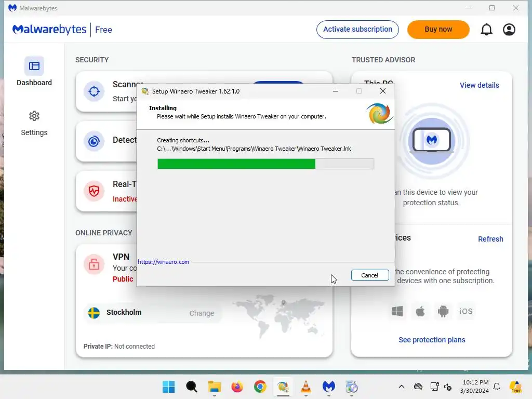
Task: Click the Free plan label in header
Action: tap(103, 30)
